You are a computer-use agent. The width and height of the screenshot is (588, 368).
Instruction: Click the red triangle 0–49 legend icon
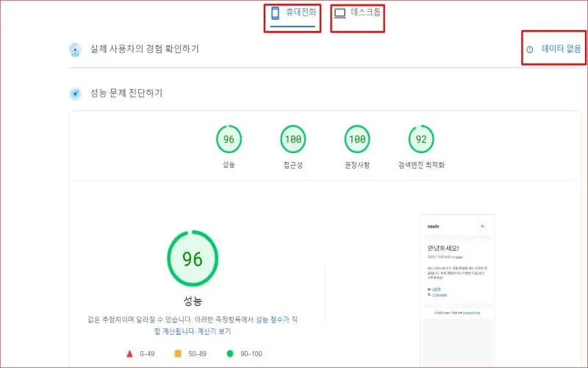(129, 354)
